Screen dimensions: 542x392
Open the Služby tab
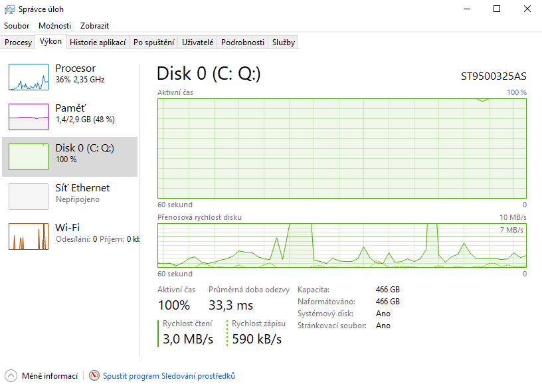pyautogui.click(x=284, y=43)
